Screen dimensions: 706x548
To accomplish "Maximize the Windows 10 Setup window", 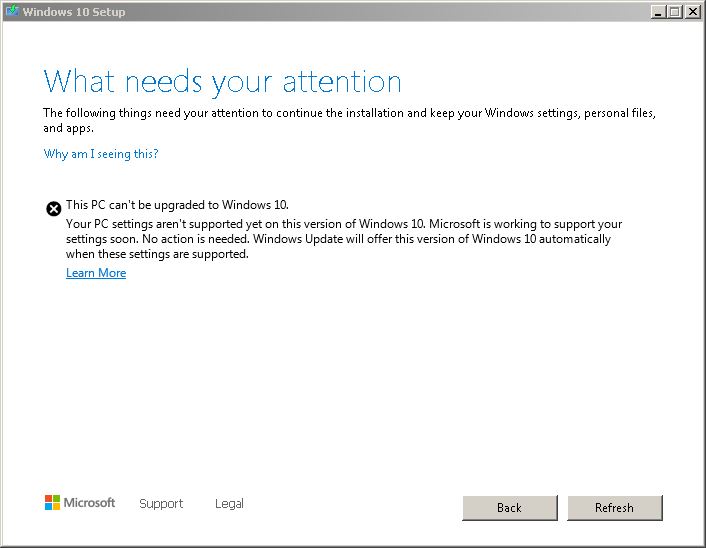I will 675,12.
